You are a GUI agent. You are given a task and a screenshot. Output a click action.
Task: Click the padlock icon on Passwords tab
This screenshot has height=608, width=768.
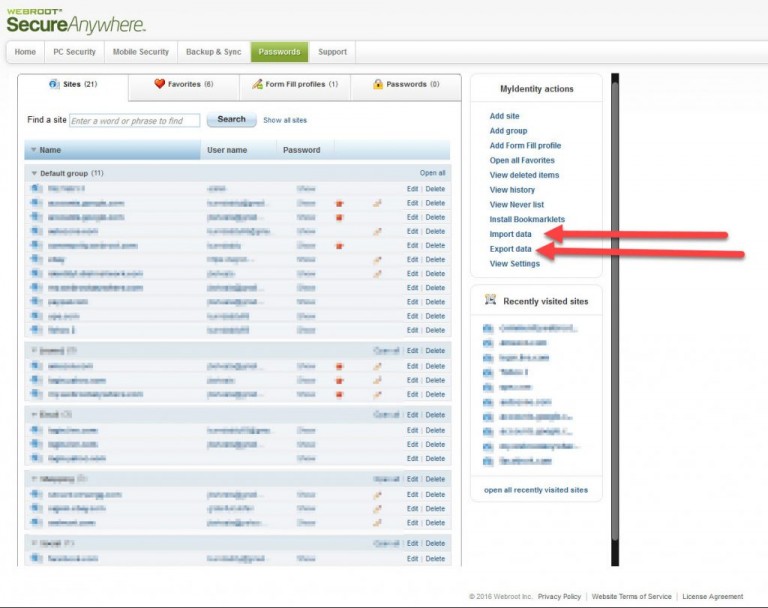pyautogui.click(x=378, y=85)
